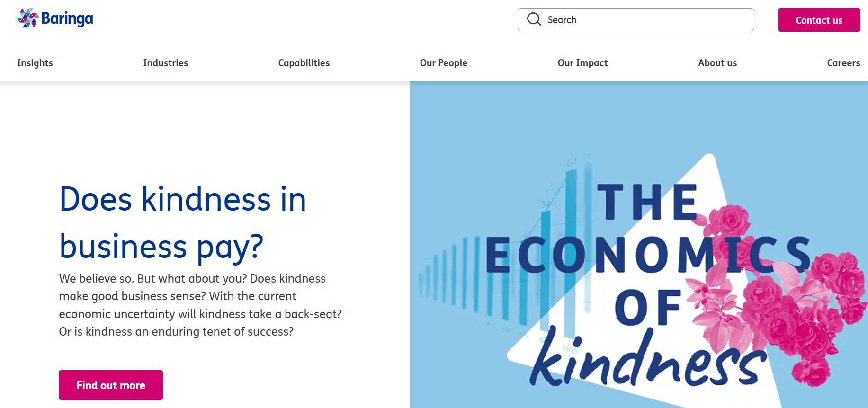The image size is (868, 408).
Task: Select Our Impact in the navigation
Action: (x=582, y=63)
